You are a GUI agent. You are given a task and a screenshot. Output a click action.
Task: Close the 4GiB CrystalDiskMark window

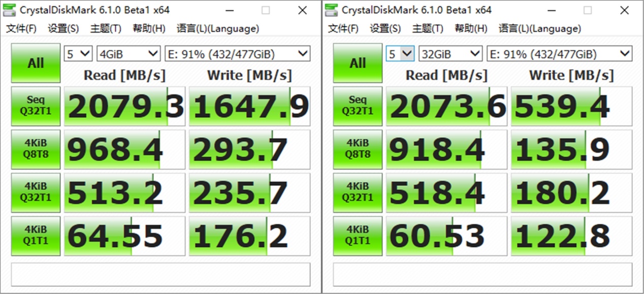[303, 10]
